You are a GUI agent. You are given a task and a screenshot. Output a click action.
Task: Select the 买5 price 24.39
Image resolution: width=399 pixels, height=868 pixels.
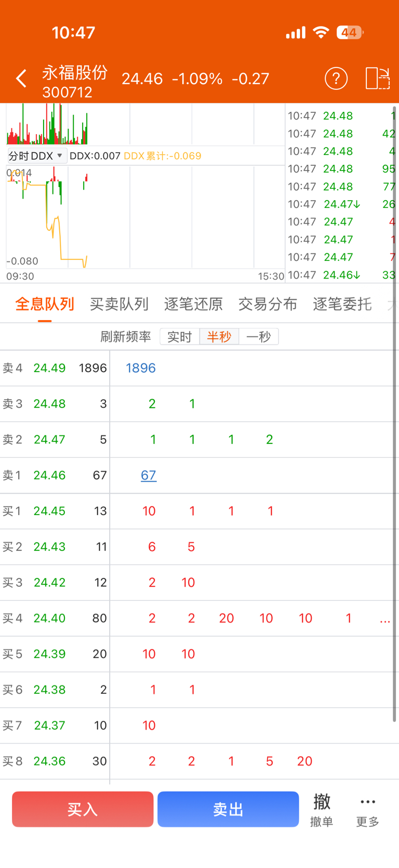pyautogui.click(x=49, y=654)
